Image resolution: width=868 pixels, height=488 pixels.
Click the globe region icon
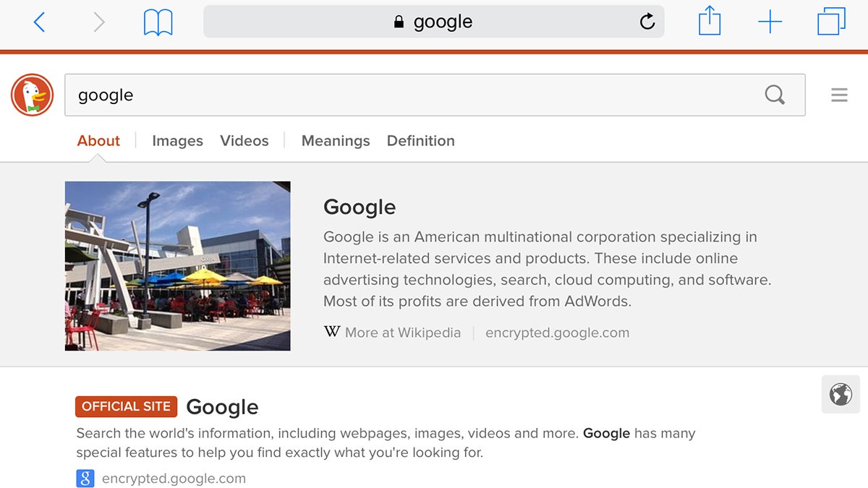841,395
